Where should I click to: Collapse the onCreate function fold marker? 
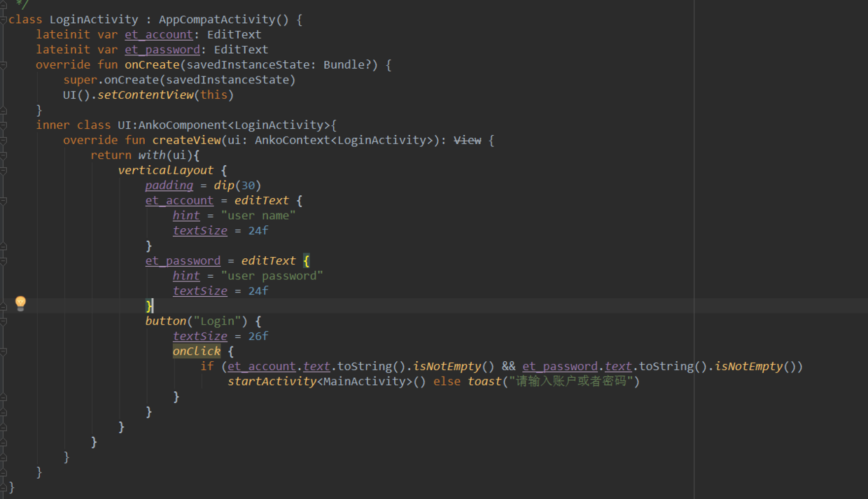3,65
